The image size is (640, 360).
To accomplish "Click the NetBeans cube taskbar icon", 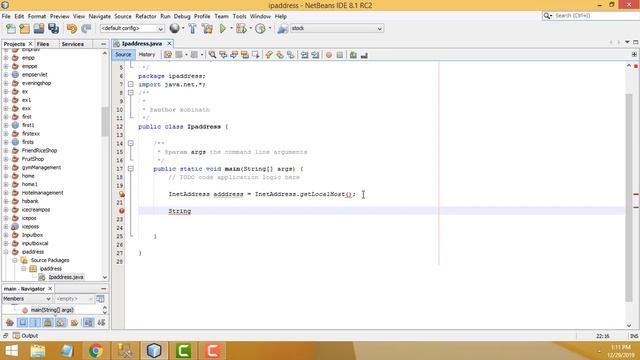I will pos(154,351).
